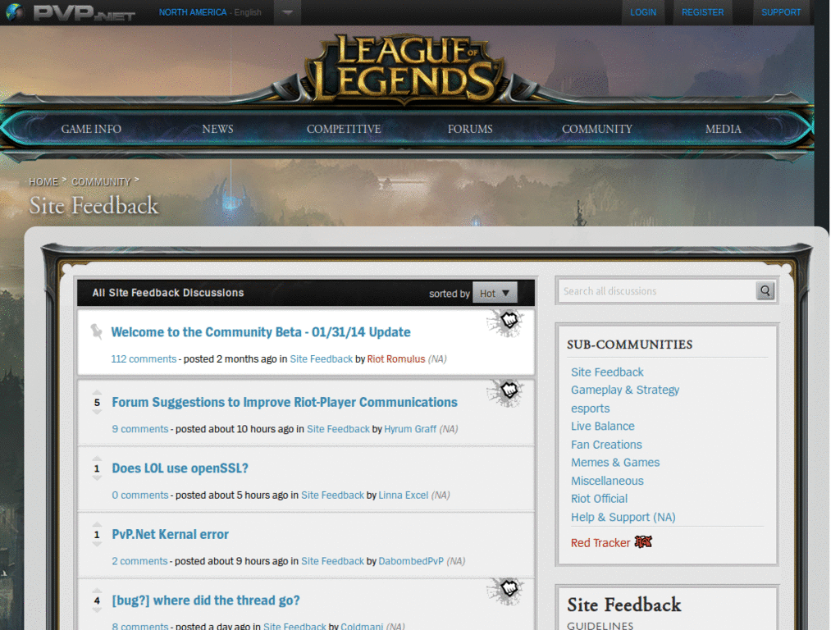
Task: Open Linna Excel profile
Action: click(404, 495)
